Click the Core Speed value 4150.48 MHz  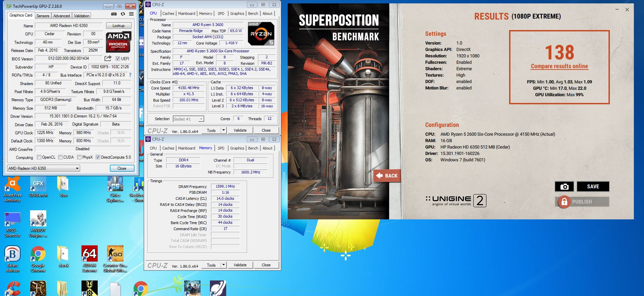(189, 88)
